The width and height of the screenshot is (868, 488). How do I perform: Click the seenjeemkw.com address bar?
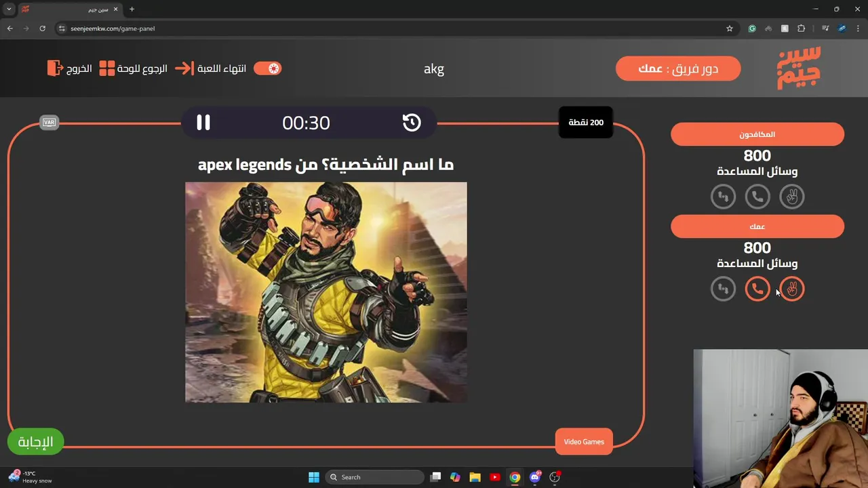coord(393,28)
